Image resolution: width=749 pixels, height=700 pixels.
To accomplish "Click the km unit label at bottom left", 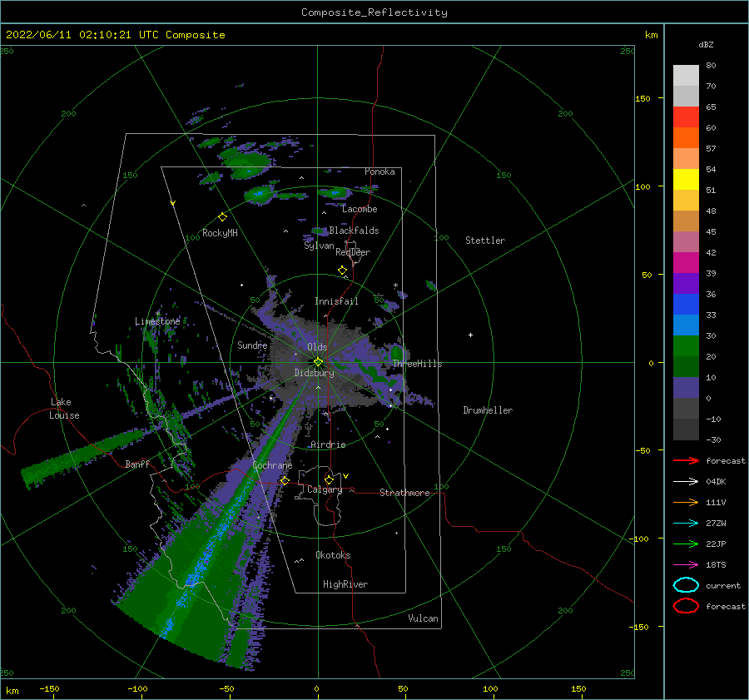I will 12,691.
